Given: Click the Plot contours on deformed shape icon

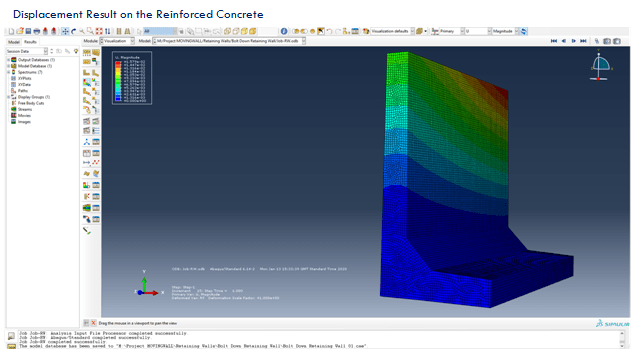Looking at the screenshot, I should click(x=87, y=82).
